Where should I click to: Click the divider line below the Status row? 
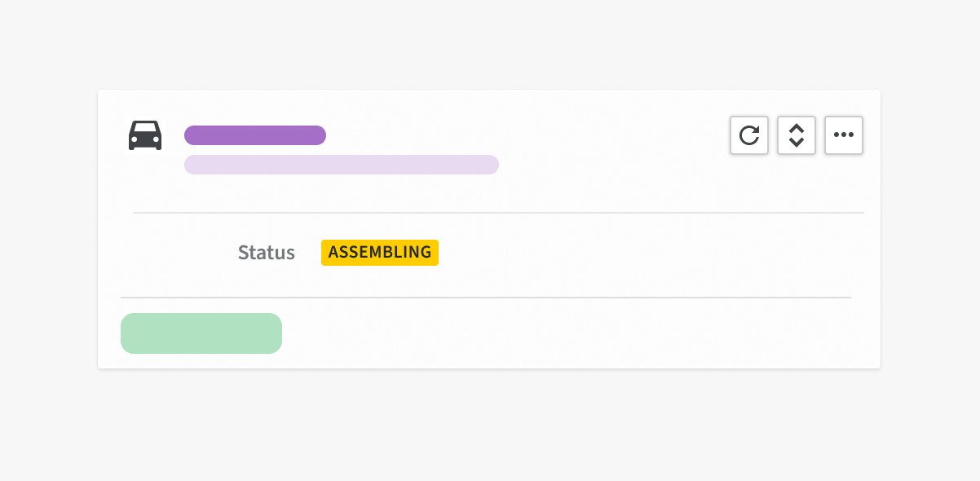[486, 298]
